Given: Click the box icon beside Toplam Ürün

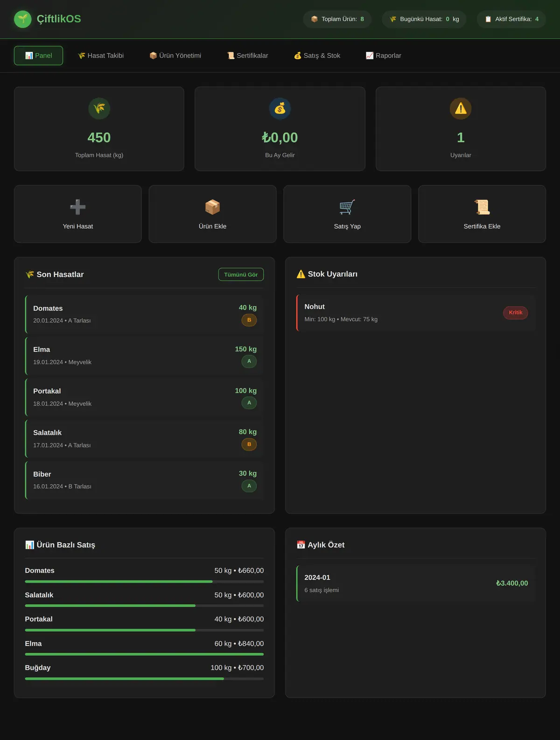Looking at the screenshot, I should click(315, 19).
